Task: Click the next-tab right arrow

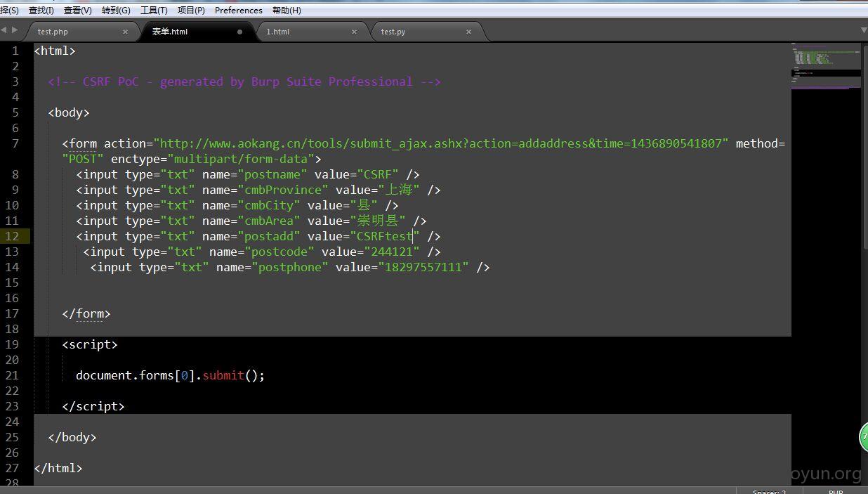Action: [14, 30]
